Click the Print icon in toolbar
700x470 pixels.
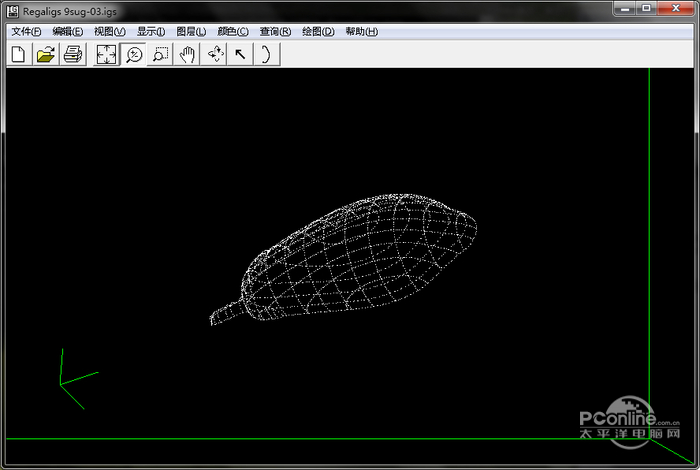(72, 54)
